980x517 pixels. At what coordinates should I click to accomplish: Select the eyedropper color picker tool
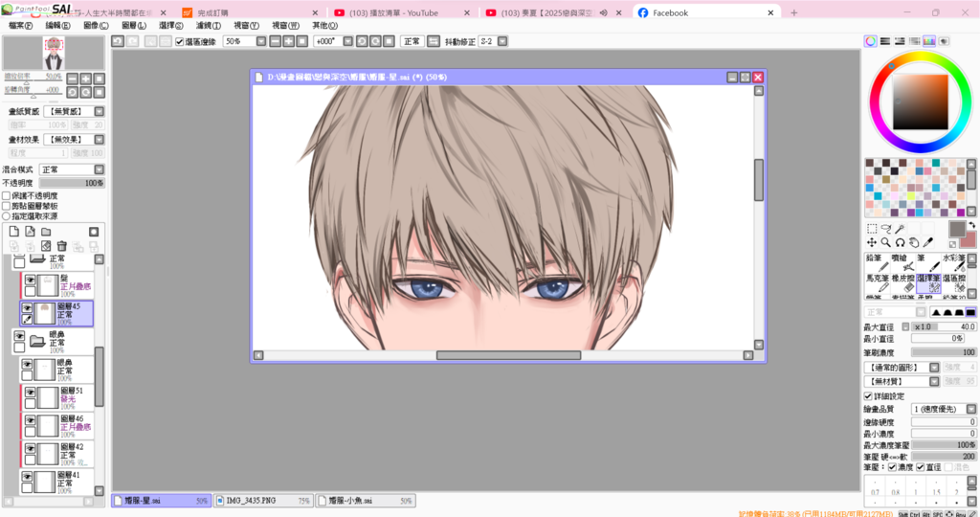tap(929, 243)
